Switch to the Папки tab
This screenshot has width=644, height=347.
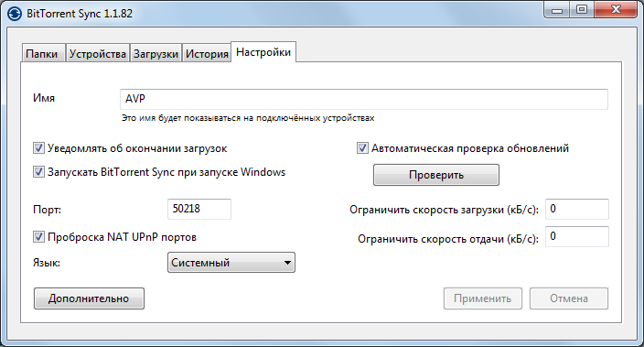[x=42, y=53]
